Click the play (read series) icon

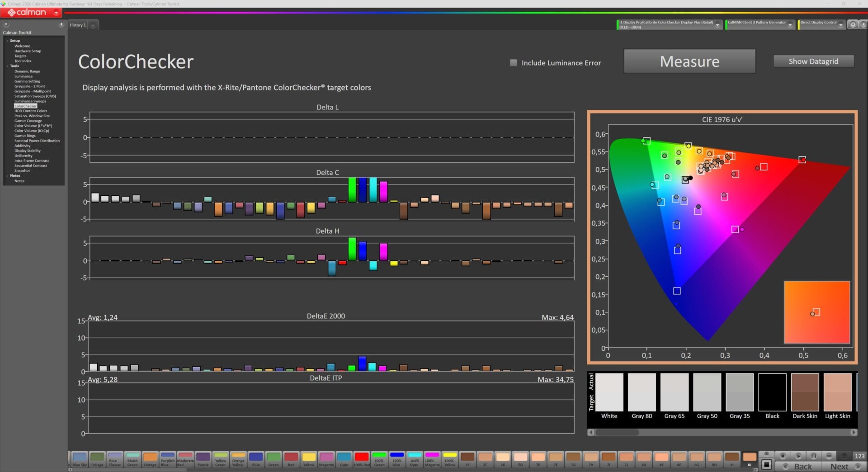(x=798, y=456)
